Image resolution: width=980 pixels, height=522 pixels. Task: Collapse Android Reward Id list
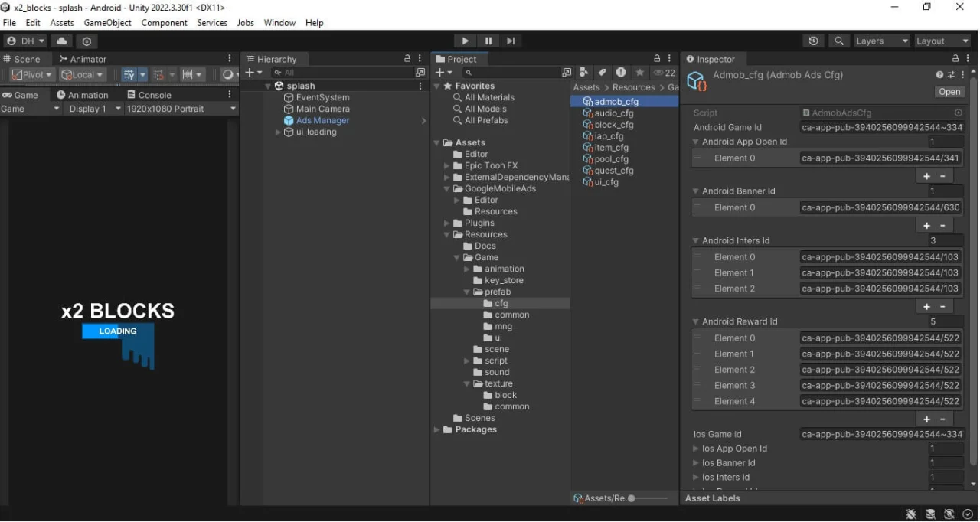coord(696,322)
